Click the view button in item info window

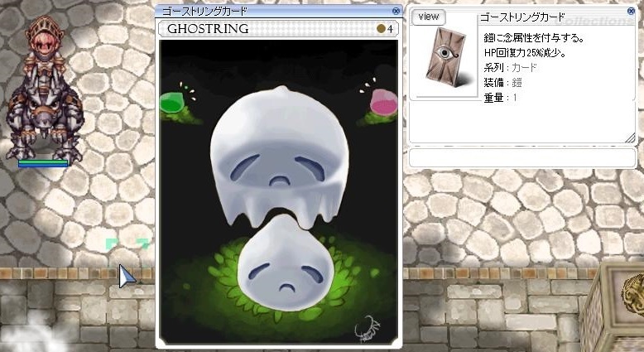pos(429,17)
